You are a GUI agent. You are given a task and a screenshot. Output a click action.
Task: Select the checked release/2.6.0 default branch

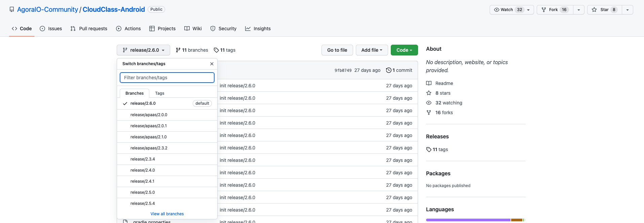tap(167, 103)
